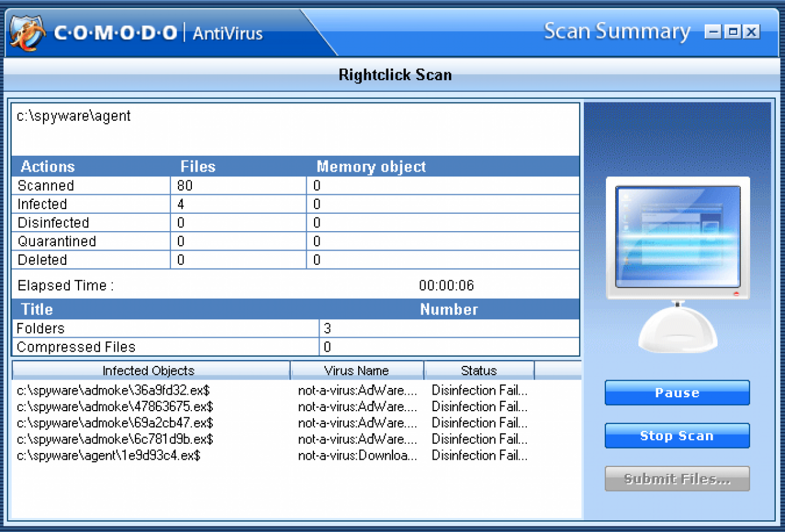This screenshot has width=785, height=532.
Task: Click the virus name for 36a9fd32.ex$
Action: pos(358,390)
